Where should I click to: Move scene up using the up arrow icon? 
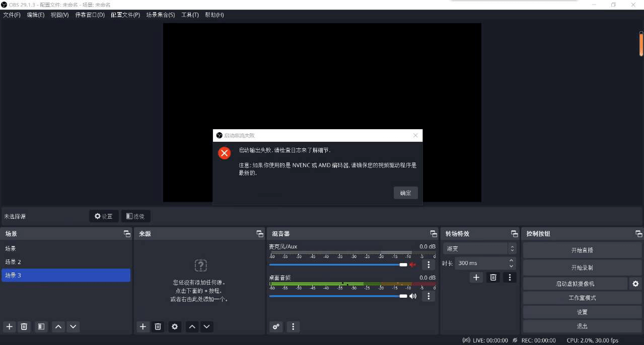pos(58,326)
